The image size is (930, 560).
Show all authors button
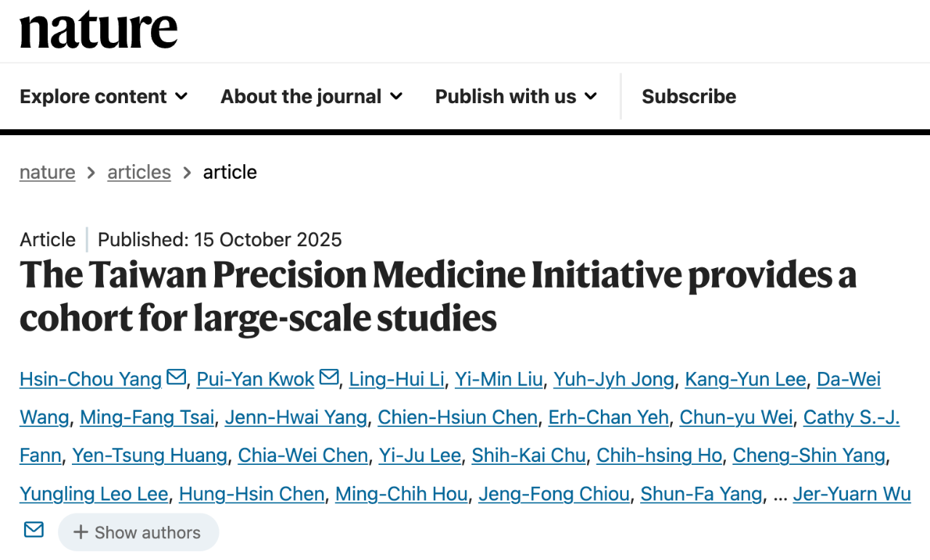click(x=138, y=532)
